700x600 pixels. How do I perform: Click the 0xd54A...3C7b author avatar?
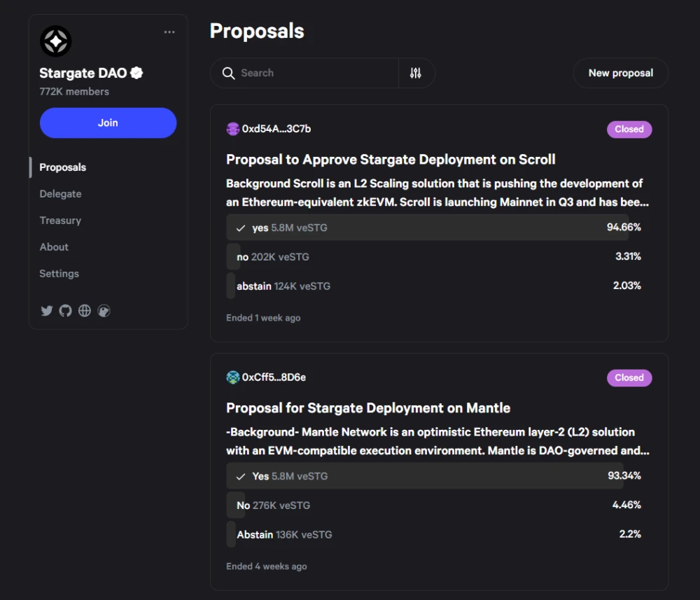pyautogui.click(x=232, y=129)
